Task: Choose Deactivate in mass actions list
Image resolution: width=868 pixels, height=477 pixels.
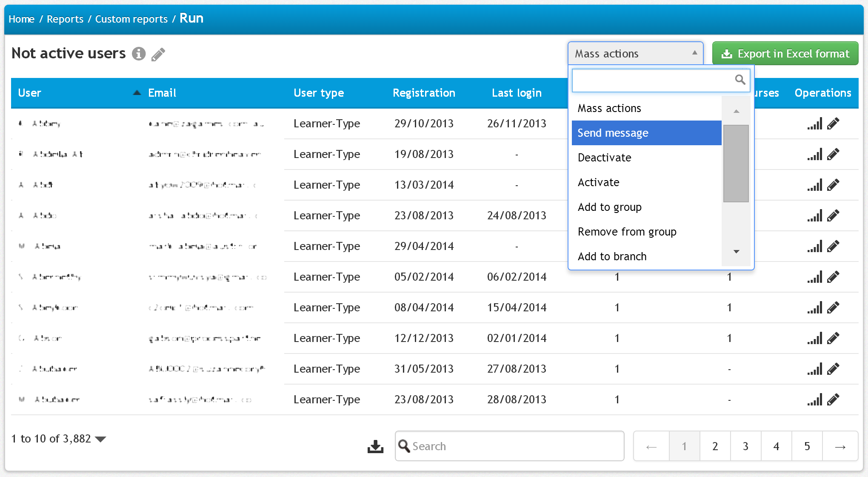Action: [604, 158]
